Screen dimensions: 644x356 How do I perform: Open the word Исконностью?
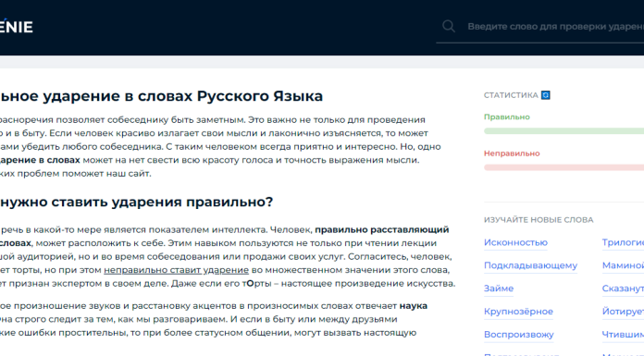tap(515, 242)
